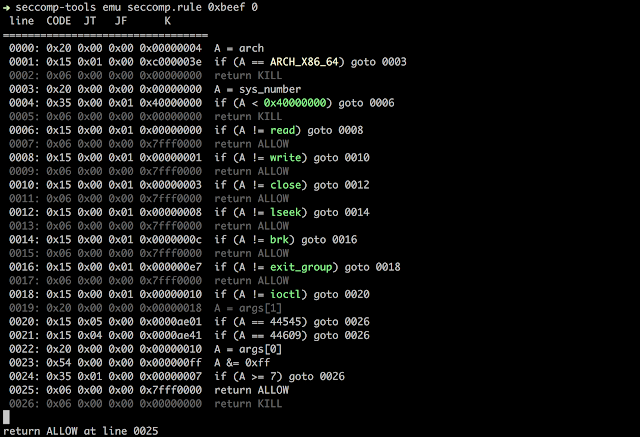This screenshot has width=640, height=437.
Task: Click 'return ALLOW' on line 0009
Action: [251, 171]
